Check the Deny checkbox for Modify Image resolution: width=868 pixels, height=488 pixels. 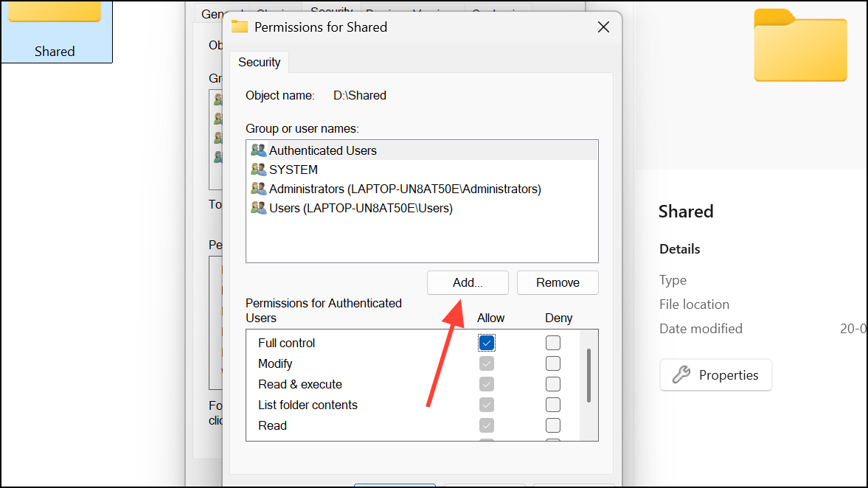[552, 363]
